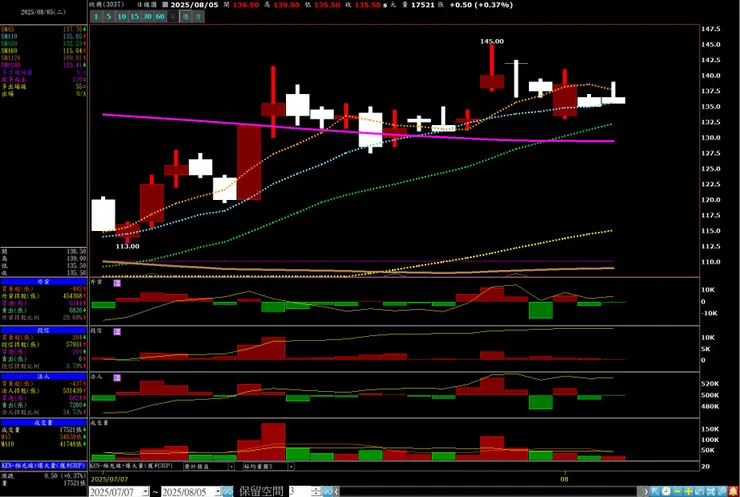Click the horizontal scrollbar right arrow
The width and height of the screenshot is (740, 497).
pyautogui.click(x=646, y=492)
